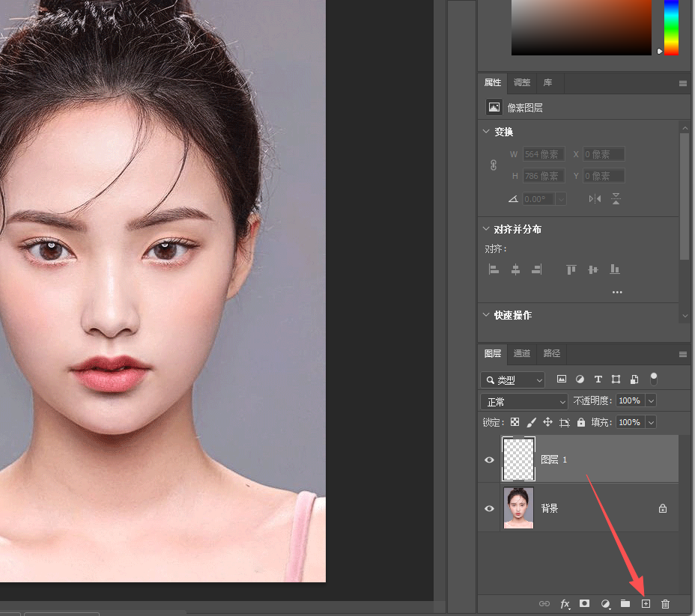Hide the 背景 layer

pos(489,508)
